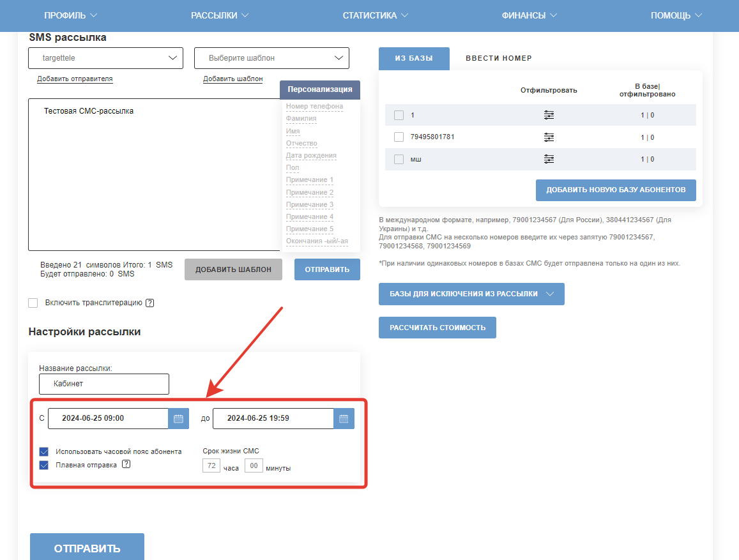Click the Настройки рассылки heading
The width and height of the screenshot is (739, 560).
(85, 331)
